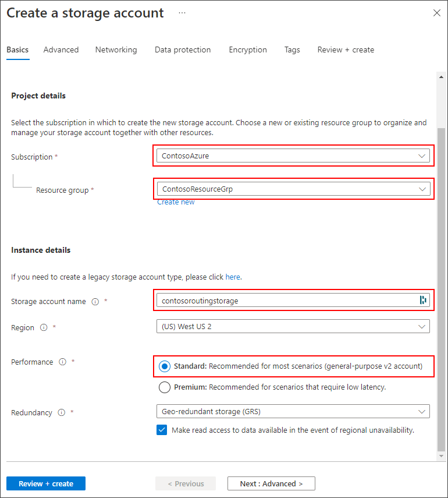Open the Storage account name info tooltip
This screenshot has height=498, width=448.
tap(95, 302)
